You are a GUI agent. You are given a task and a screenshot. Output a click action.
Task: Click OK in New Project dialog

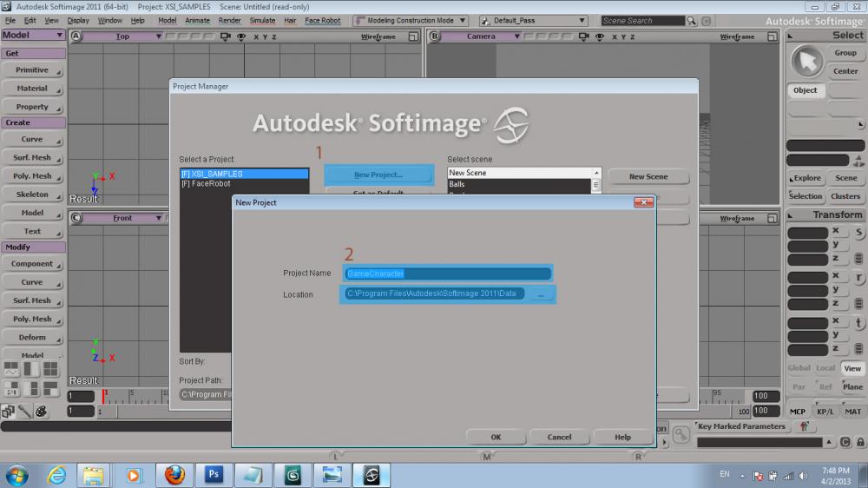pos(496,437)
